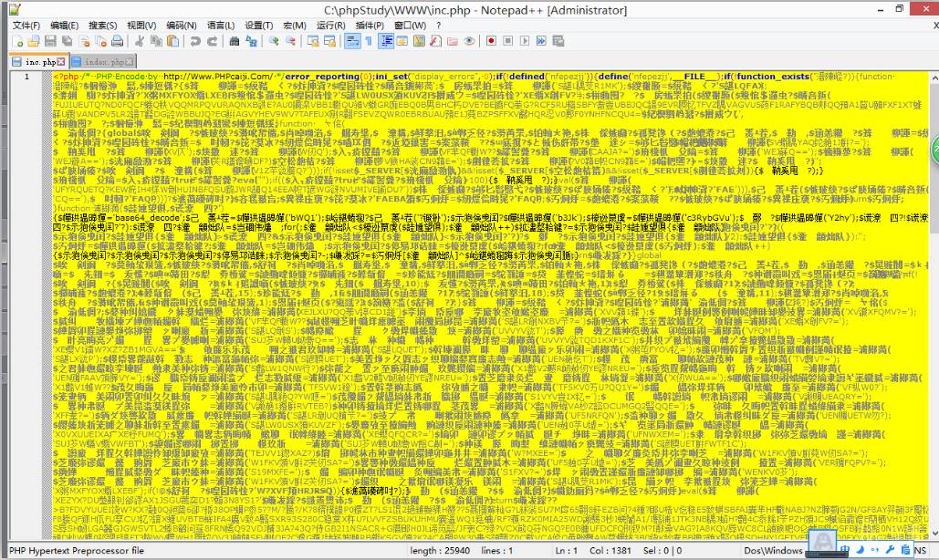Open the 编辑(E) menu
Screen dimensions: 939x560
tap(64, 26)
